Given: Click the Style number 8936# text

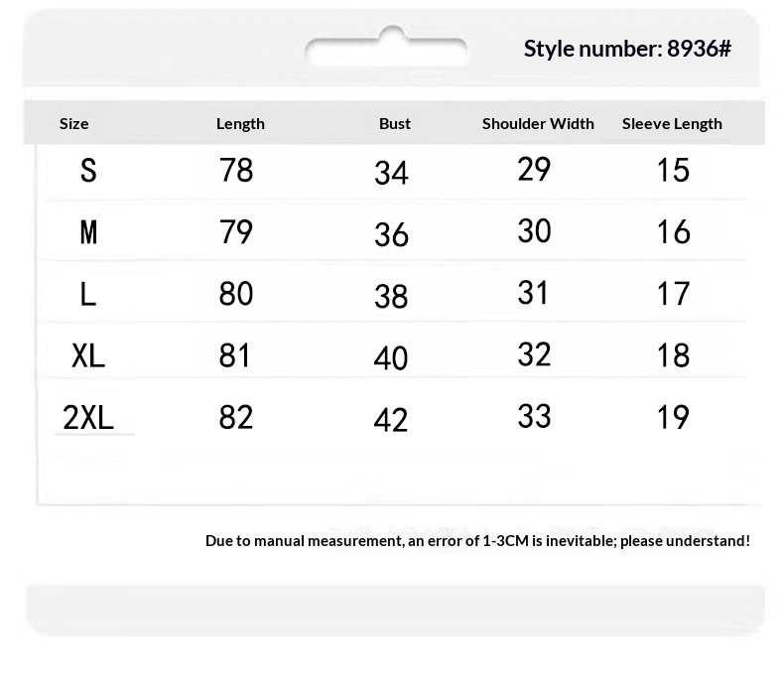Looking at the screenshot, I should pos(627,49).
